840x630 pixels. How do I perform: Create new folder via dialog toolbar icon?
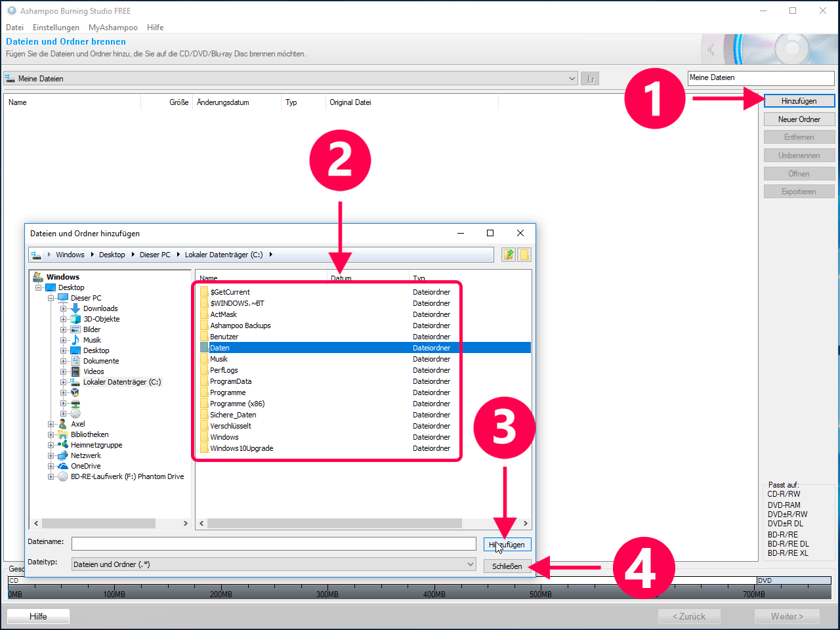524,255
